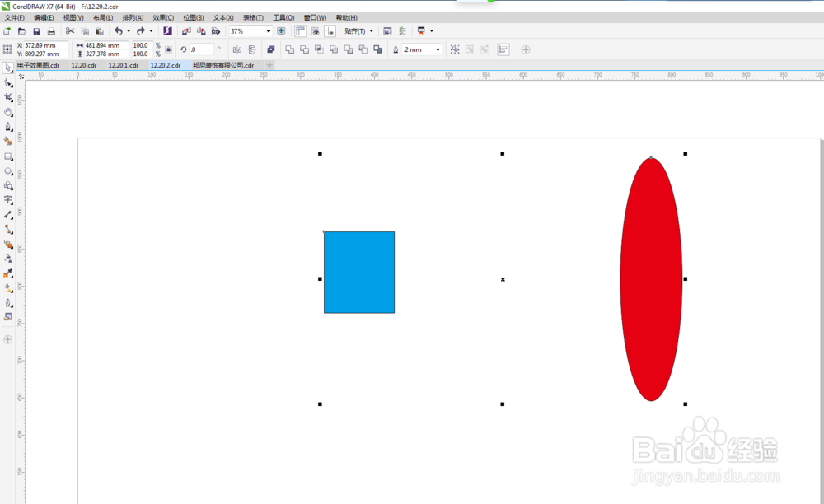824x504 pixels.
Task: Click the Trim shapes icon
Action: [x=304, y=49]
